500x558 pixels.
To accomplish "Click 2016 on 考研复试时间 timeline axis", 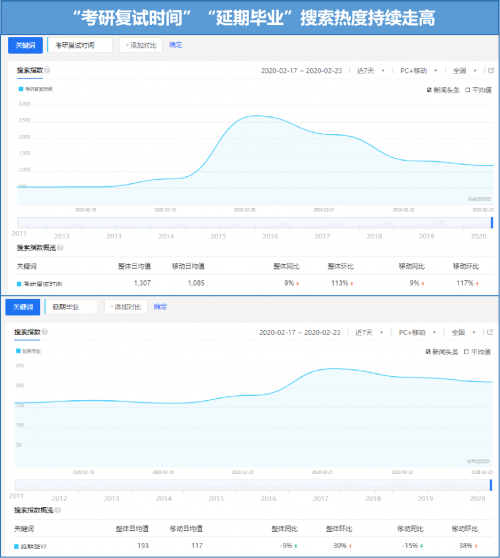I will pyautogui.click(x=270, y=236).
